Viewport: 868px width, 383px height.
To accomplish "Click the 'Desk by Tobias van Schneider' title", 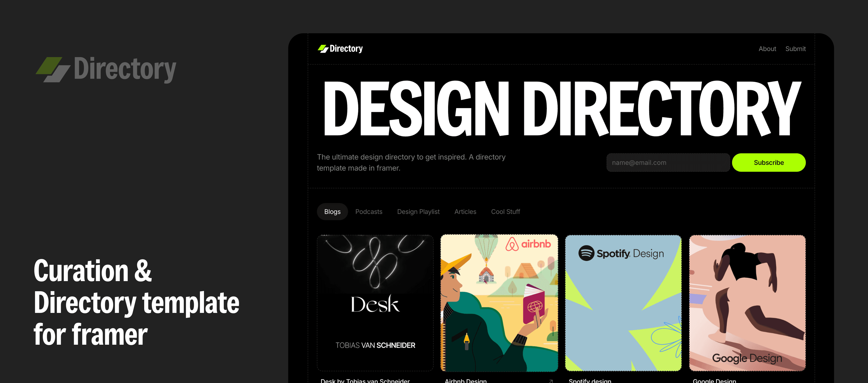I will (x=365, y=381).
